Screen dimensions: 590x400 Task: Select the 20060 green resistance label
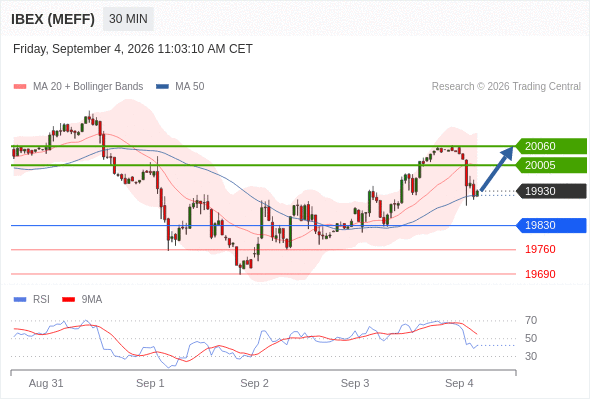(551, 146)
